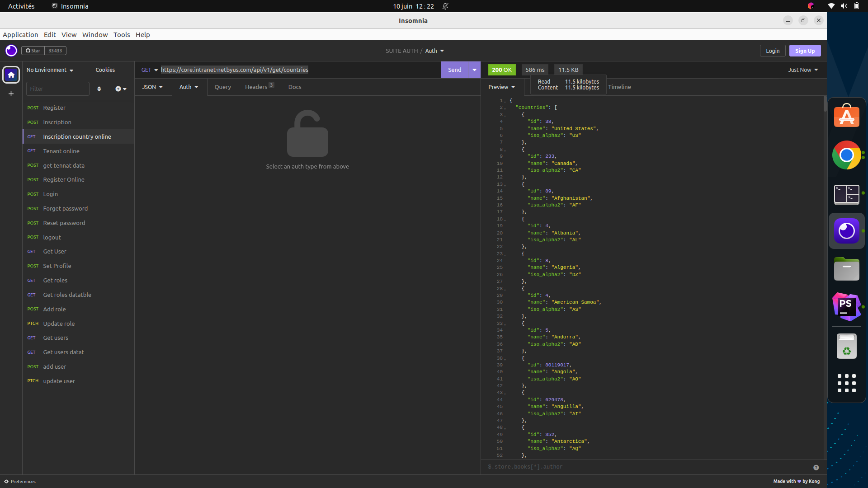Open the Preview mode dropdown

pos(502,87)
